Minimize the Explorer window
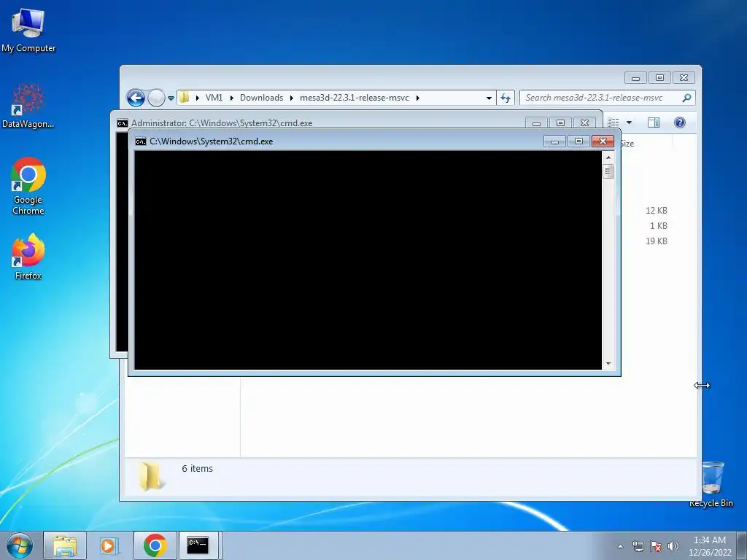The height and width of the screenshot is (560, 747). coord(635,77)
